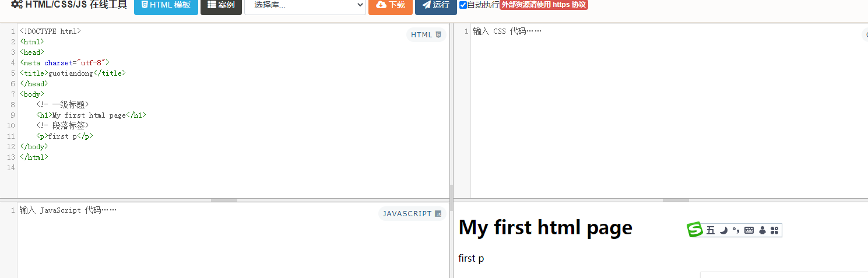Click the CSS editor horizontal splitter handle
The image size is (868, 278).
tap(676, 200)
